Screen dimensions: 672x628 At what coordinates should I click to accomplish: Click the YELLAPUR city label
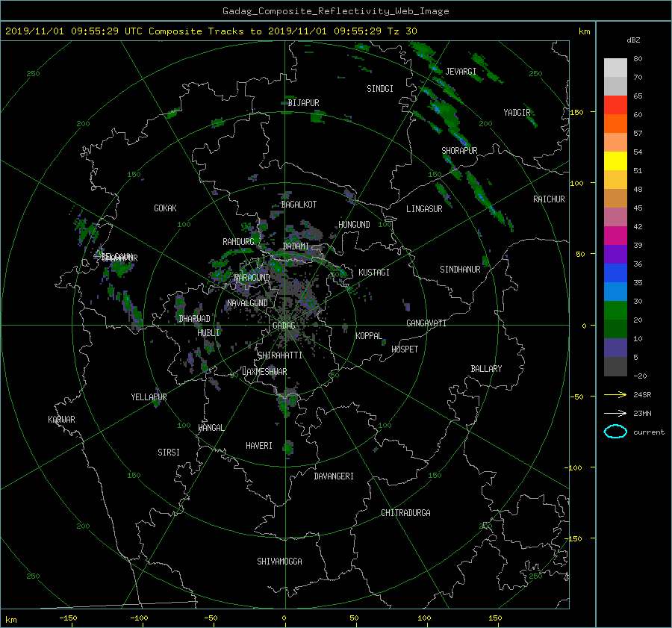click(149, 397)
